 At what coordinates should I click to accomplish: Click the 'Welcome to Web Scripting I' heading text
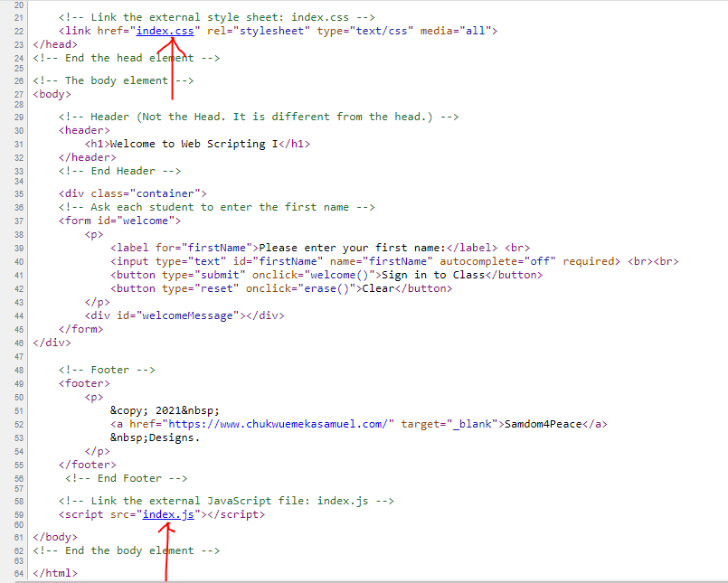click(x=194, y=144)
